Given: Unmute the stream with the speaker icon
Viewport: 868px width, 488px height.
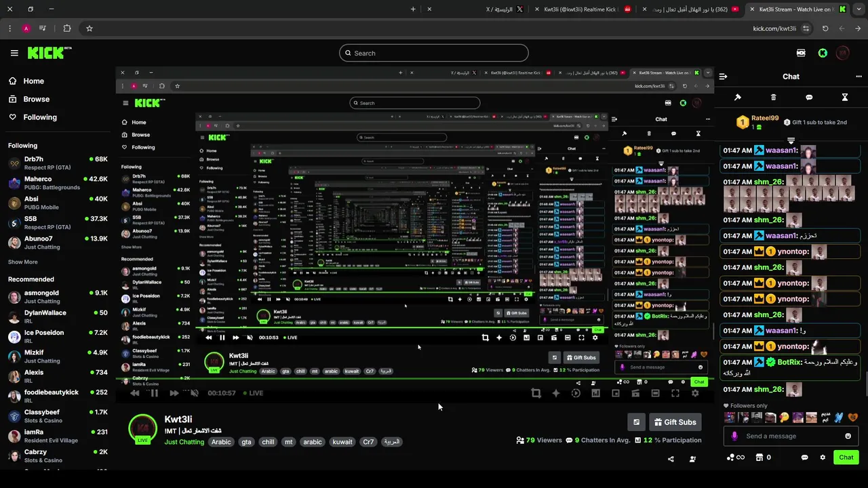Looking at the screenshot, I should click(195, 393).
